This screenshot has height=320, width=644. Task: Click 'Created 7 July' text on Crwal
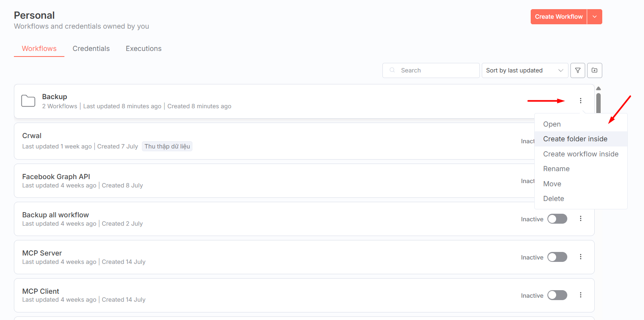tap(118, 146)
